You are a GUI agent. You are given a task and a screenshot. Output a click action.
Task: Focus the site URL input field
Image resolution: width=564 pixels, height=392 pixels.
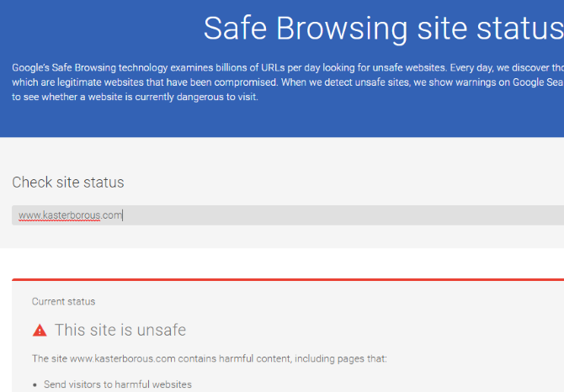(288, 215)
